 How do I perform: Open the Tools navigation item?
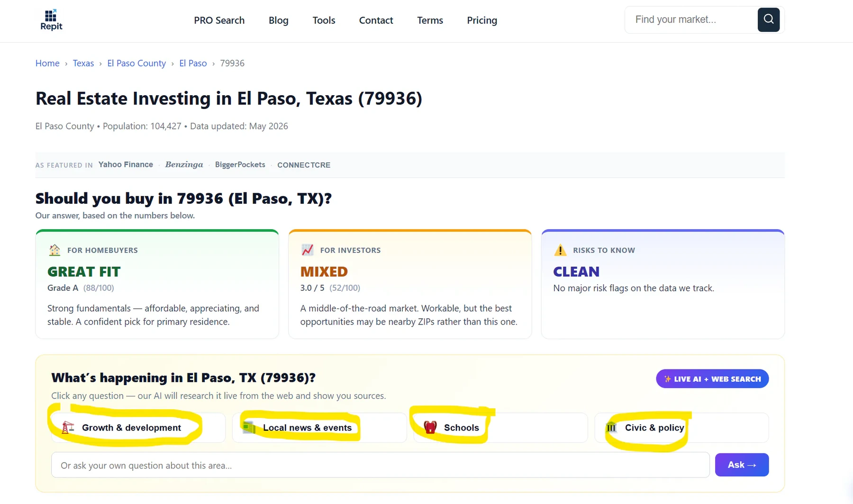(324, 20)
